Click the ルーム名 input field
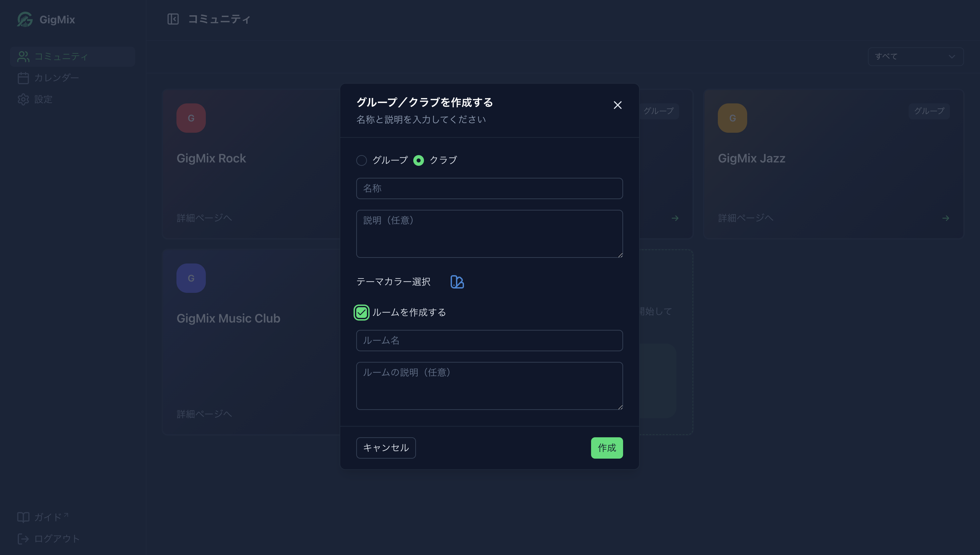This screenshot has height=555, width=980. click(489, 341)
